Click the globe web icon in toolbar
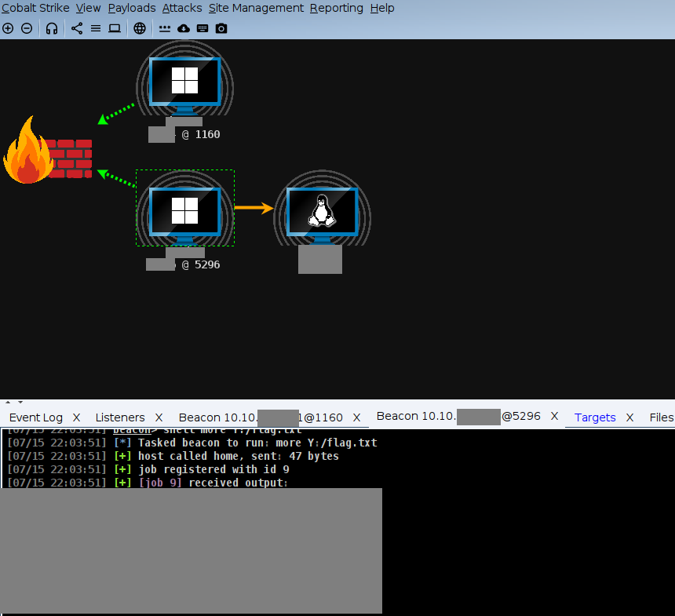 click(140, 28)
